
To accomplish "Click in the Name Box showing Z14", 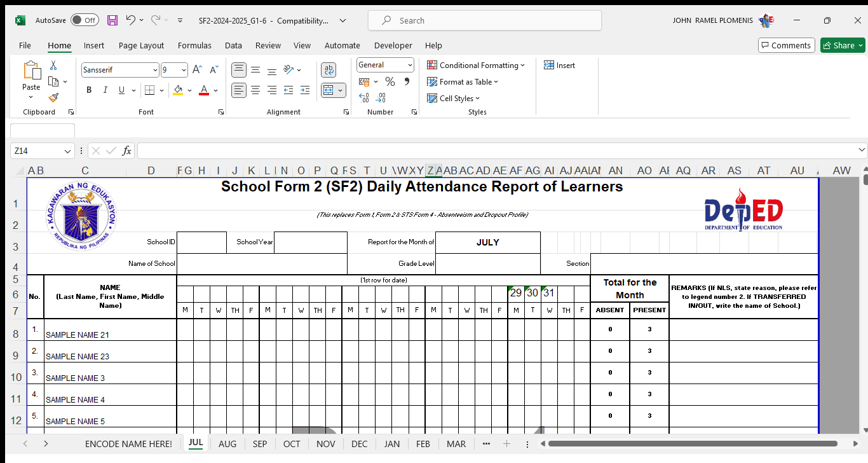I will click(x=37, y=151).
